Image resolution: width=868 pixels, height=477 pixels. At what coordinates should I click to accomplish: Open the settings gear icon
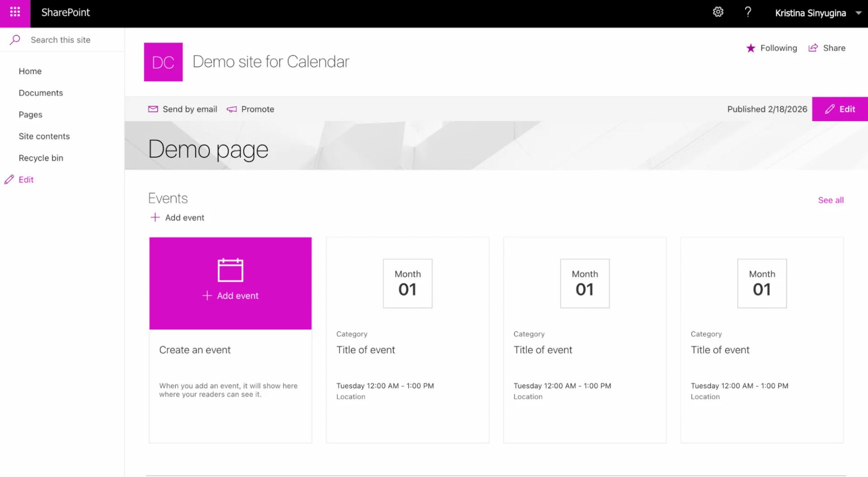(x=718, y=12)
